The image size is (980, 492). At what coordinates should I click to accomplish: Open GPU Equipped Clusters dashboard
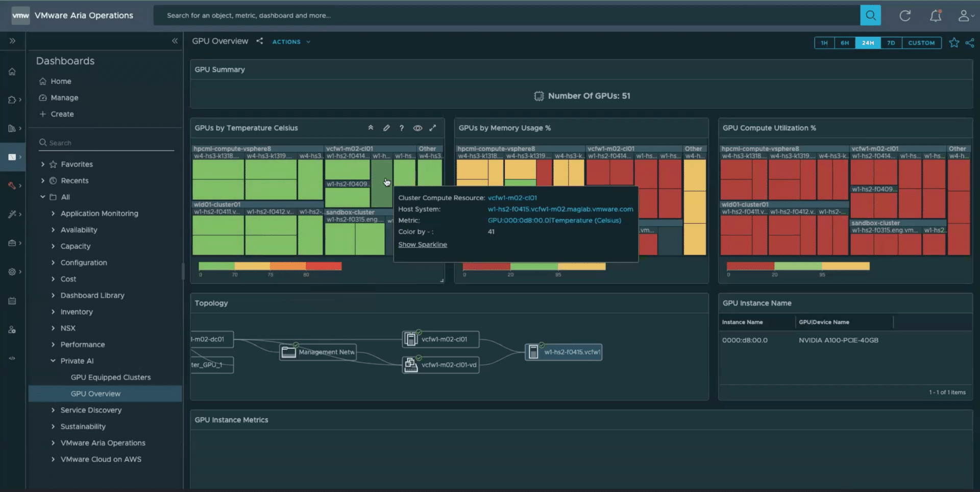[111, 377]
